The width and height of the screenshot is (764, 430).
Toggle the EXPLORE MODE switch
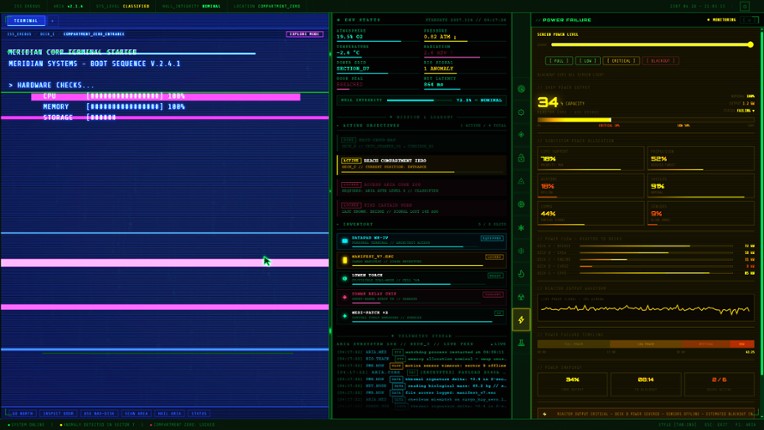pyautogui.click(x=305, y=34)
